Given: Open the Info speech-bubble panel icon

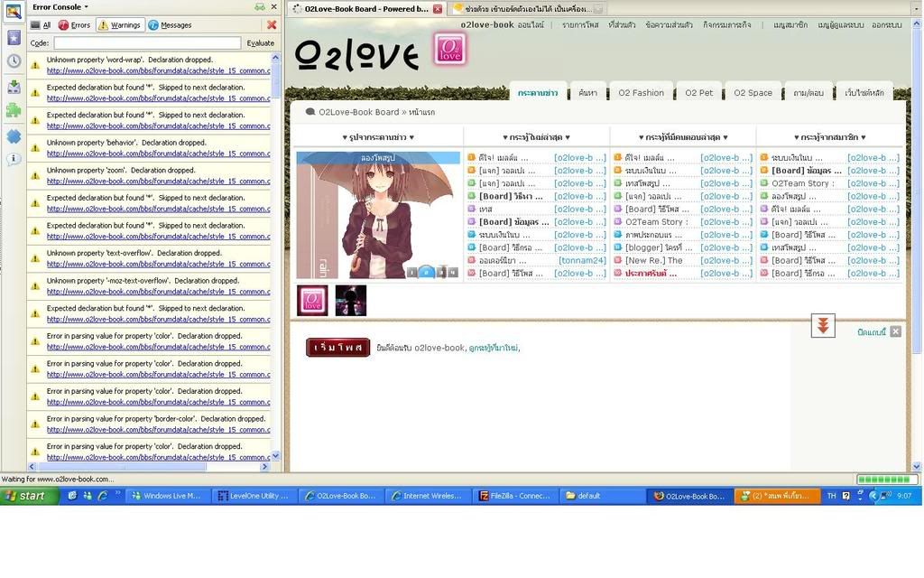Looking at the screenshot, I should click(x=14, y=159).
